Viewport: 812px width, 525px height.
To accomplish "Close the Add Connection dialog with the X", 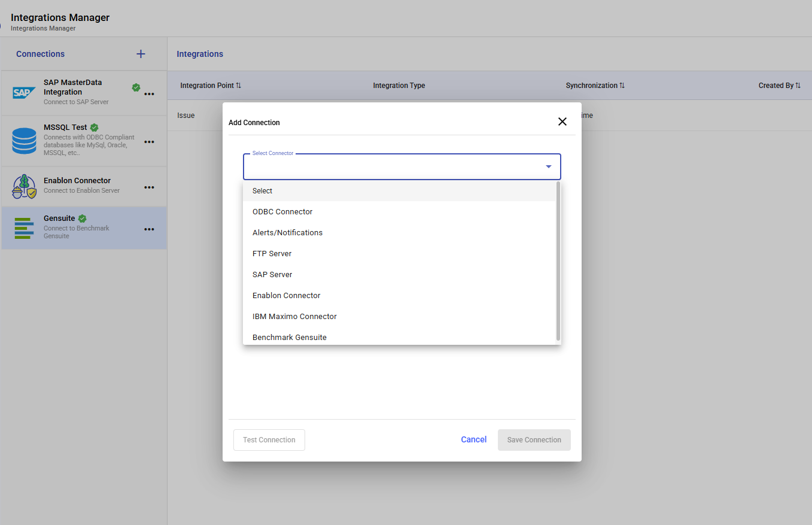I will point(562,122).
